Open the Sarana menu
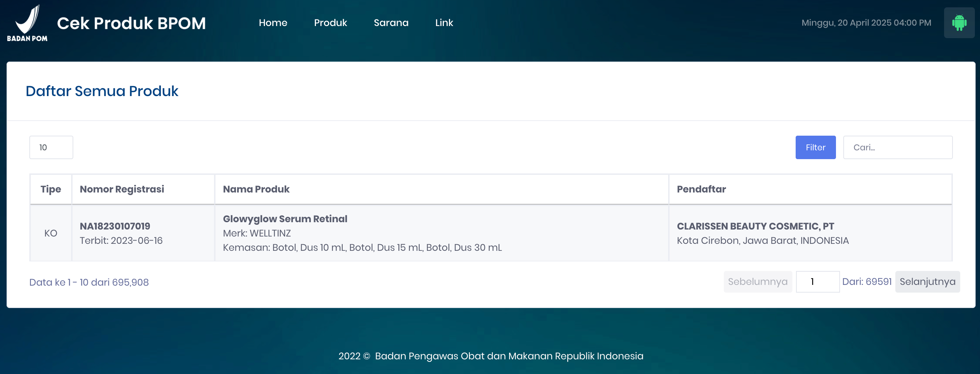The width and height of the screenshot is (980, 374). tap(391, 23)
